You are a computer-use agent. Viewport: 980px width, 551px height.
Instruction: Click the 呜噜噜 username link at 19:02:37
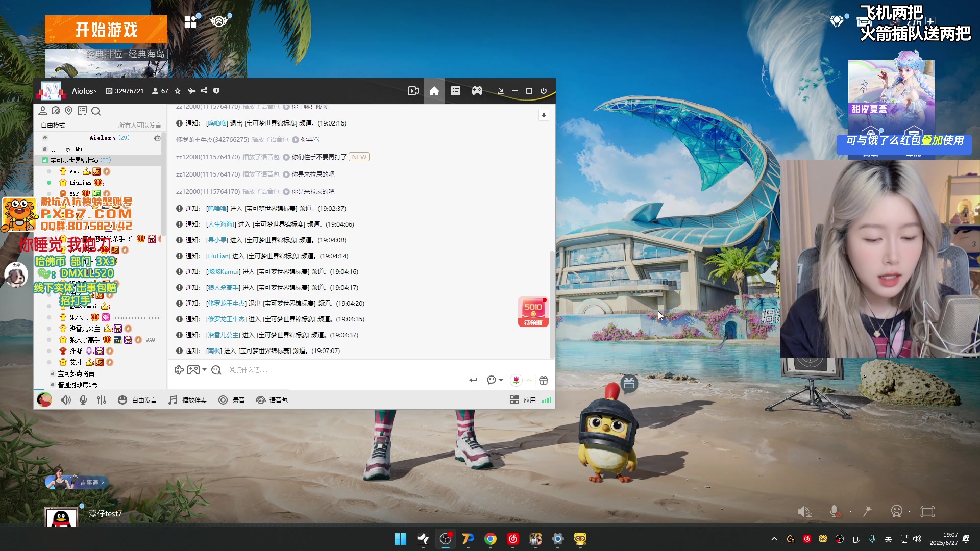coord(217,209)
